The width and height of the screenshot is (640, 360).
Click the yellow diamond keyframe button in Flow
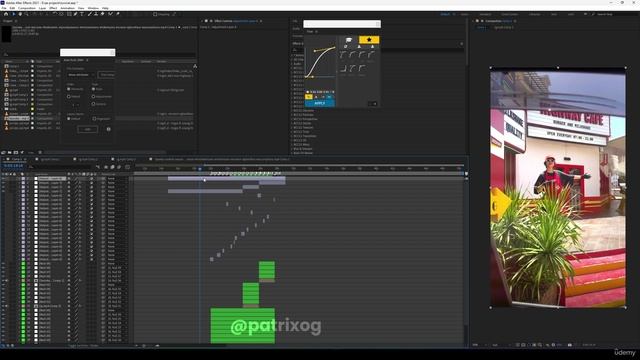(369, 40)
